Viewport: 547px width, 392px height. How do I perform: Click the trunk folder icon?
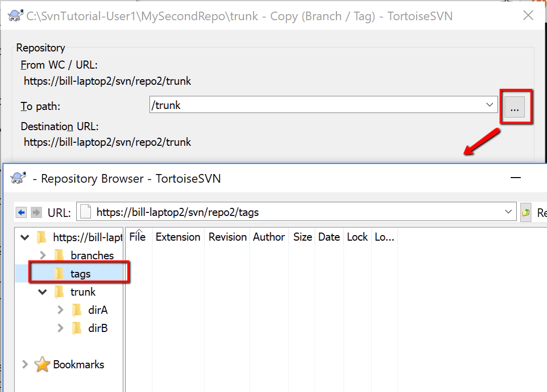[60, 292]
